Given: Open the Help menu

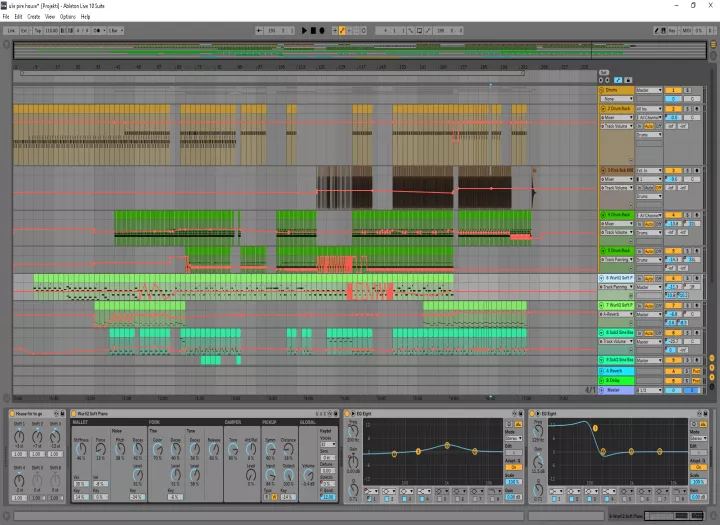Looking at the screenshot, I should pos(85,17).
